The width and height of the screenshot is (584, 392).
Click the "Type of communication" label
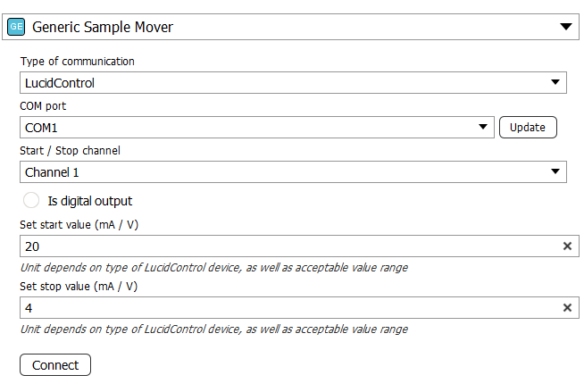click(x=77, y=62)
